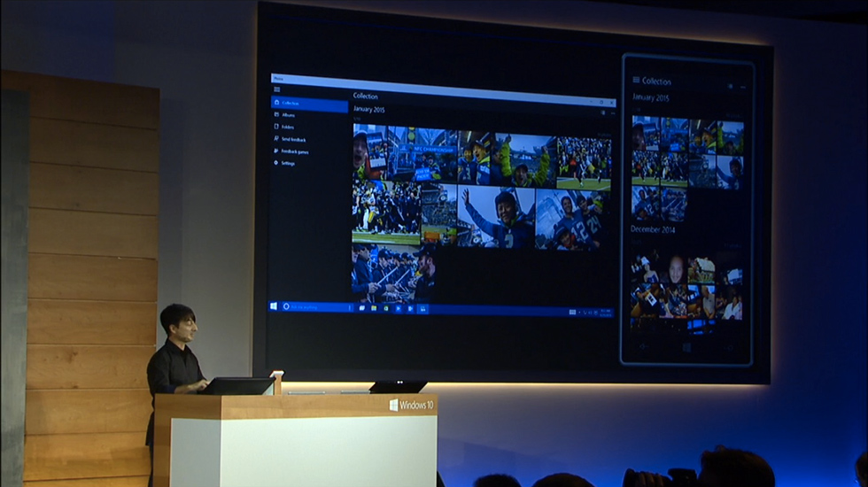
Task: Click the Task View taskbar icon
Action: [x=362, y=308]
